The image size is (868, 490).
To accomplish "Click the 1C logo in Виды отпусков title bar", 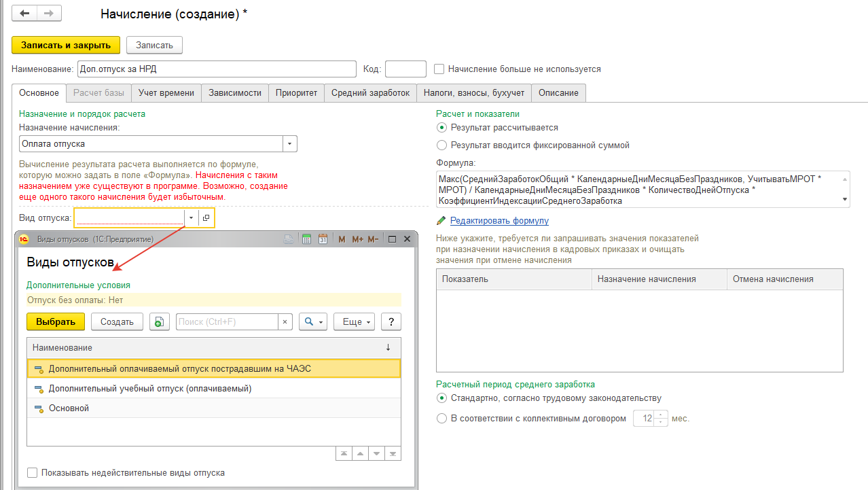I will (x=23, y=239).
